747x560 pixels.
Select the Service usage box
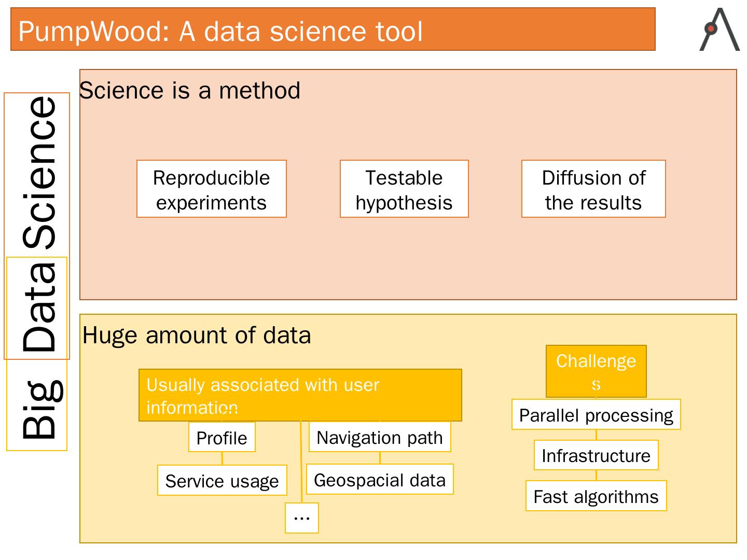click(222, 481)
